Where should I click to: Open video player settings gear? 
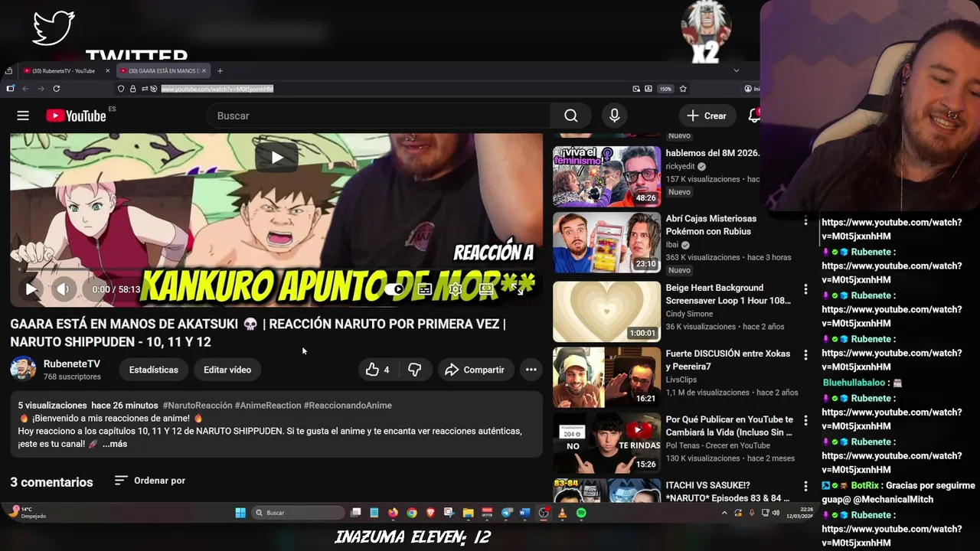pos(456,289)
